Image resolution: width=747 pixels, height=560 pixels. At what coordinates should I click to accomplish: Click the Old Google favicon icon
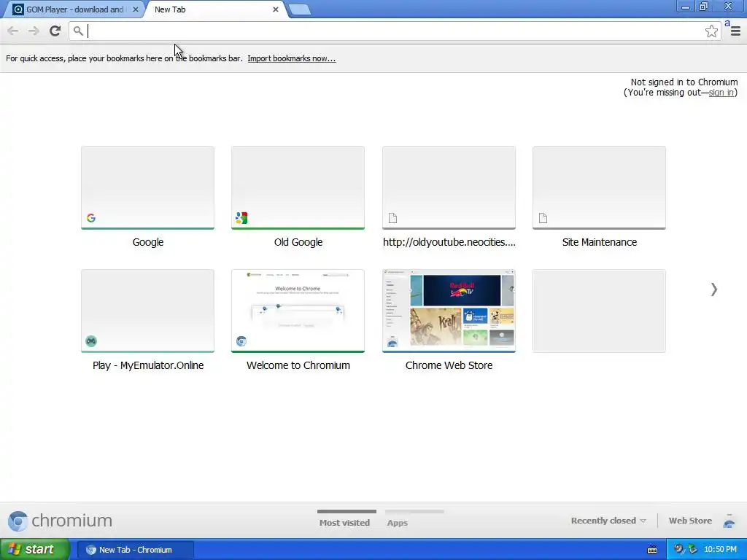241,218
